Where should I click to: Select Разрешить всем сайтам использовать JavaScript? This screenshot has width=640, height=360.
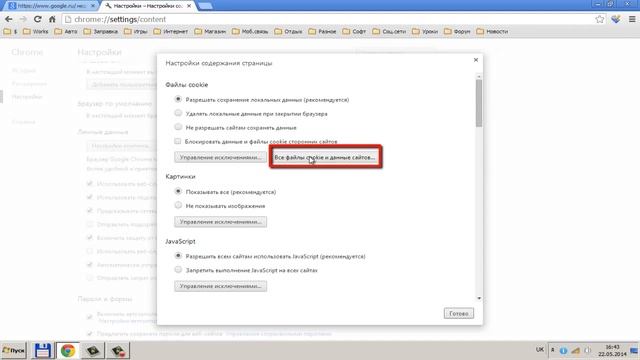(178, 256)
